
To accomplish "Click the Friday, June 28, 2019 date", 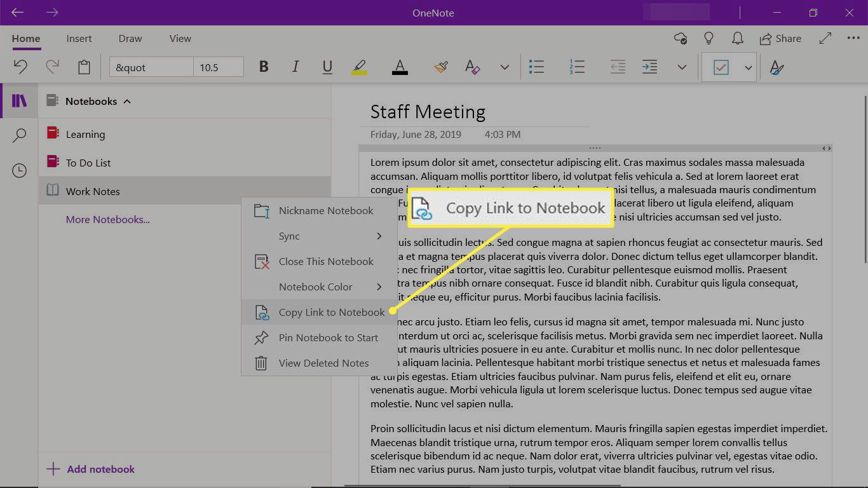I will click(416, 135).
